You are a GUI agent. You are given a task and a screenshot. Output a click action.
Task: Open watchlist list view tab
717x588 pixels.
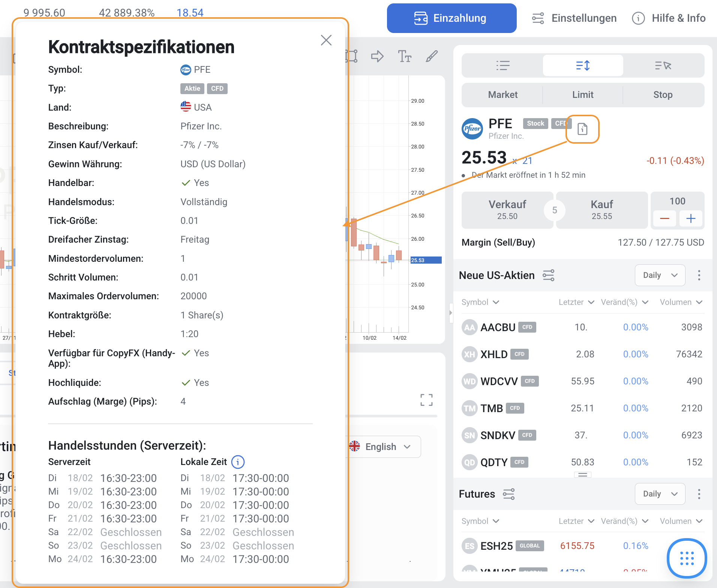pos(502,66)
